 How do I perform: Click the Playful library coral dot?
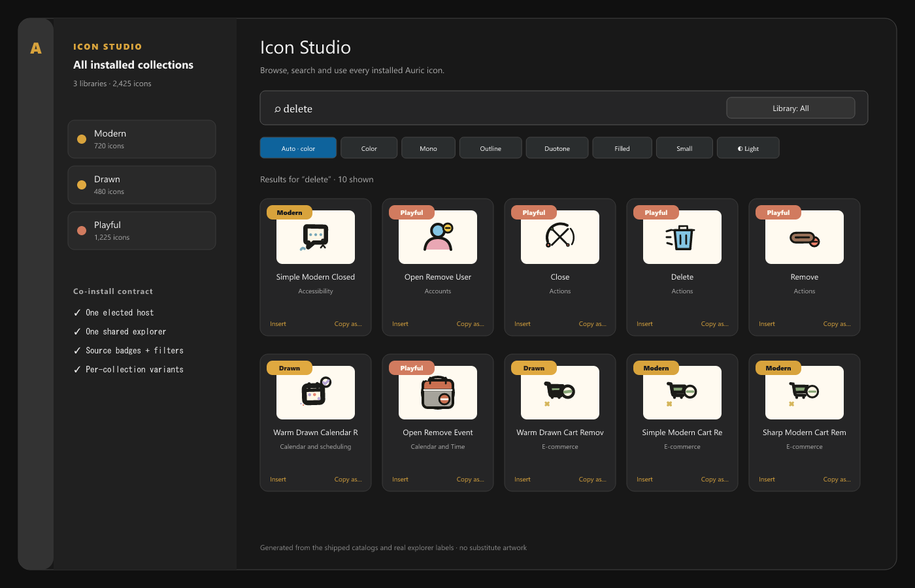coord(82,231)
